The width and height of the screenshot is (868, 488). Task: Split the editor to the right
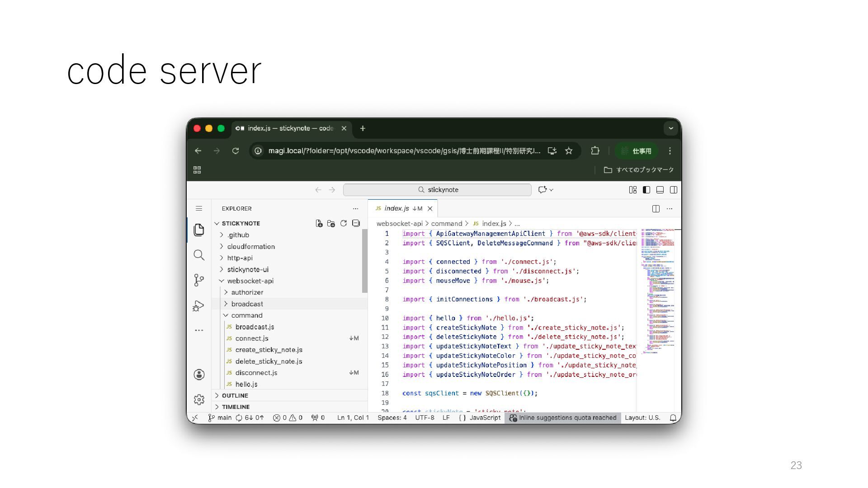pos(656,208)
